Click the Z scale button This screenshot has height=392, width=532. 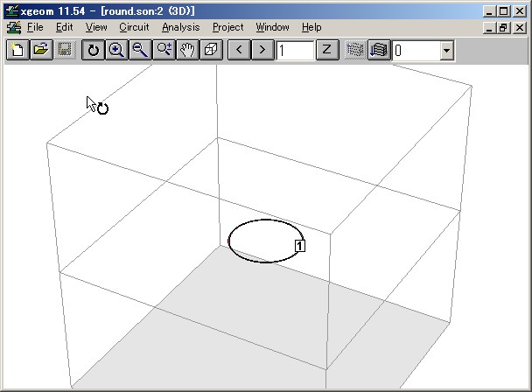[327, 50]
